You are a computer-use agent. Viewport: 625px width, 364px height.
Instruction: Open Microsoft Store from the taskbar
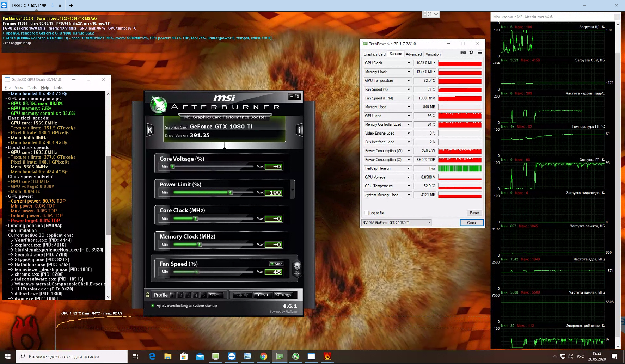click(x=184, y=357)
